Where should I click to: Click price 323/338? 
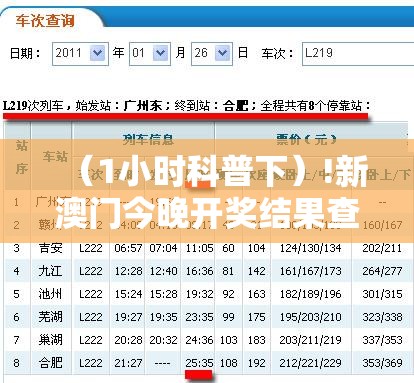[x=382, y=317]
